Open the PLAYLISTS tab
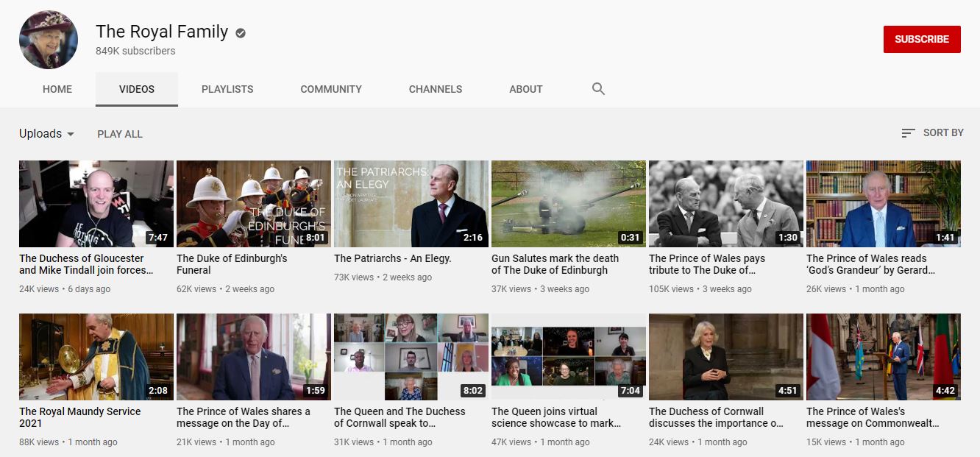Viewport: 980px width, 457px height. click(x=227, y=89)
